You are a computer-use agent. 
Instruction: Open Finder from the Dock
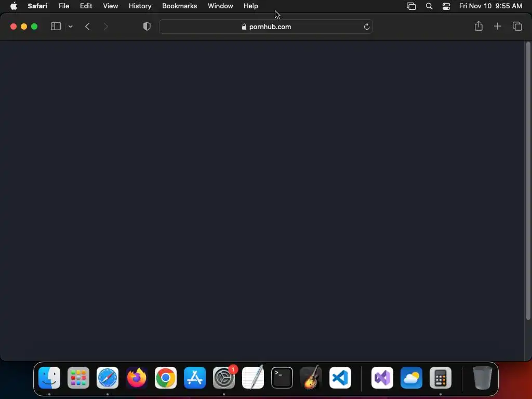click(x=49, y=378)
